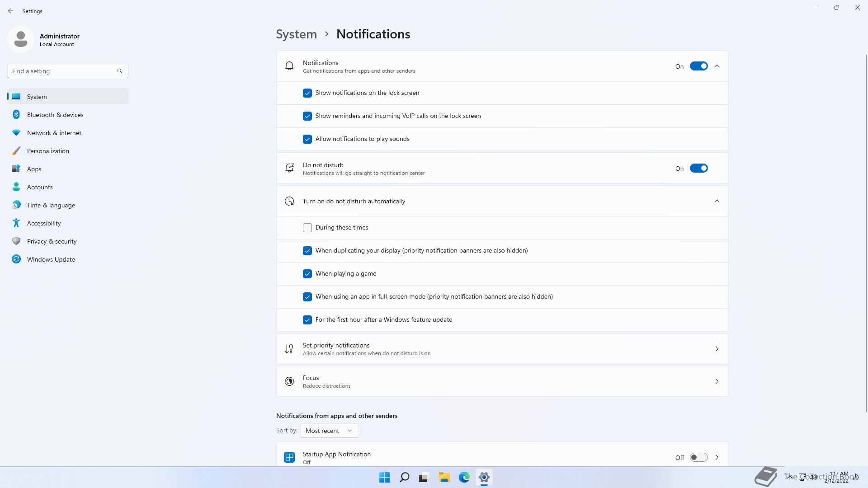Collapse Turn on do not disturb automatically

pos(717,201)
